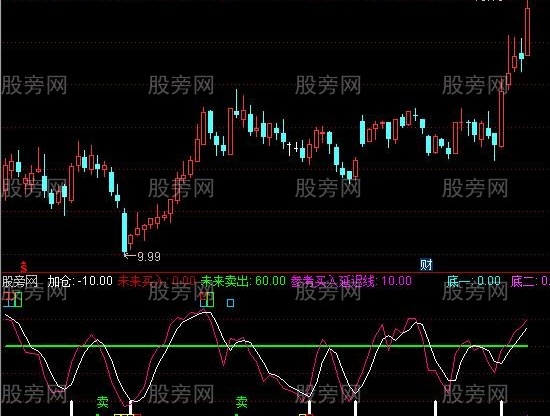Click the 未来买入 indicator value
The height and width of the screenshot is (416, 550).
[x=156, y=281]
